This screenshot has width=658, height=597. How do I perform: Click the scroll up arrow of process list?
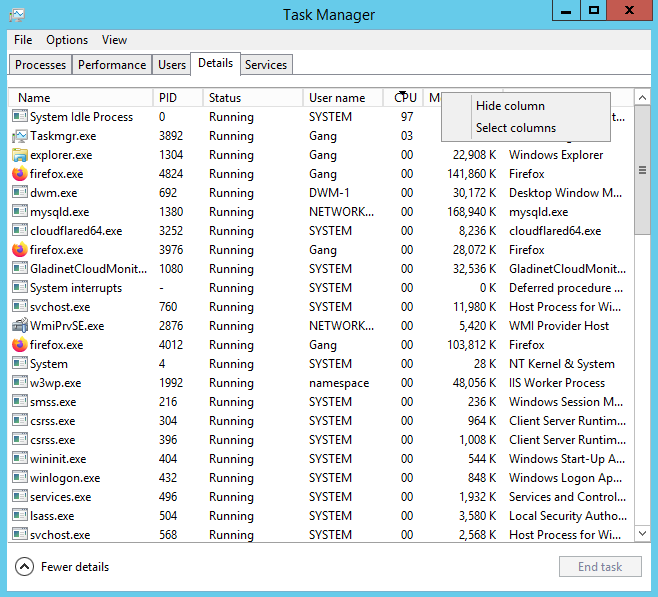click(642, 98)
